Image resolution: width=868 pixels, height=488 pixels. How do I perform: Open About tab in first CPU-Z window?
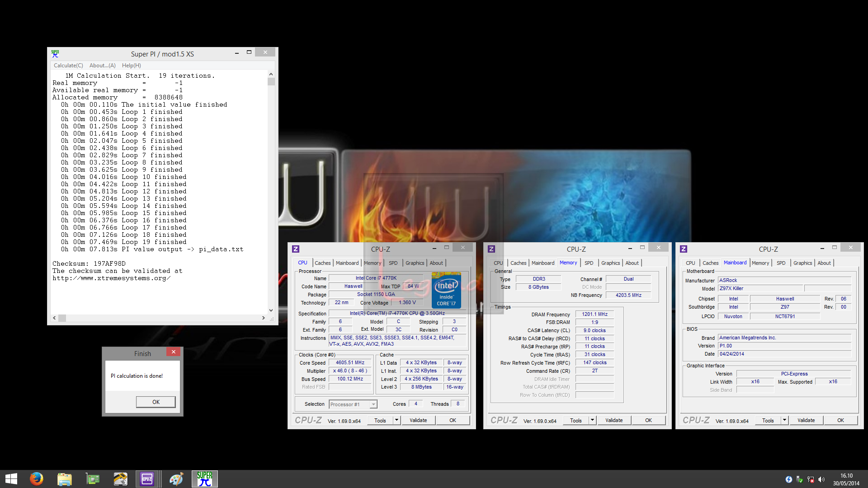436,263
